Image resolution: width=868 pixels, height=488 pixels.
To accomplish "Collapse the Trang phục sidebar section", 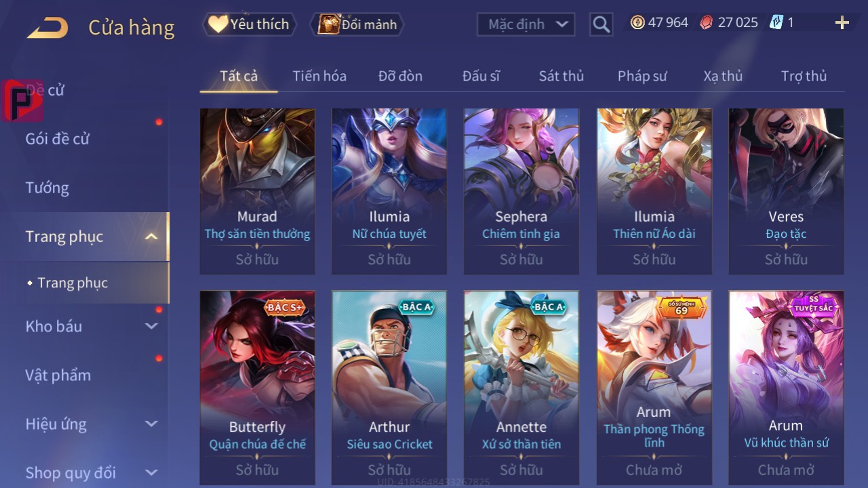I will coord(151,237).
